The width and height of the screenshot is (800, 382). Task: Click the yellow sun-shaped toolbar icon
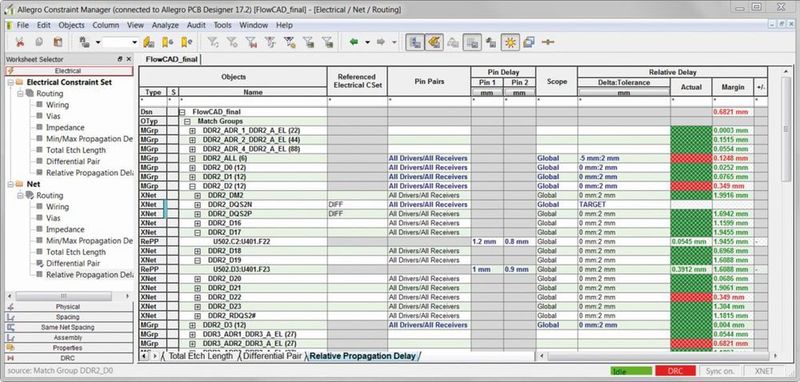coord(509,42)
